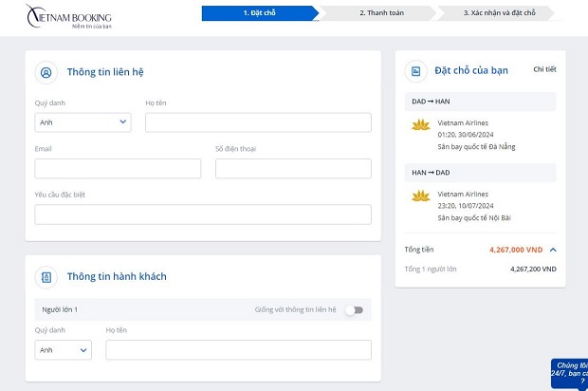The width and height of the screenshot is (588, 391).
Task: Click the passenger information ID icon
Action: pos(46,277)
